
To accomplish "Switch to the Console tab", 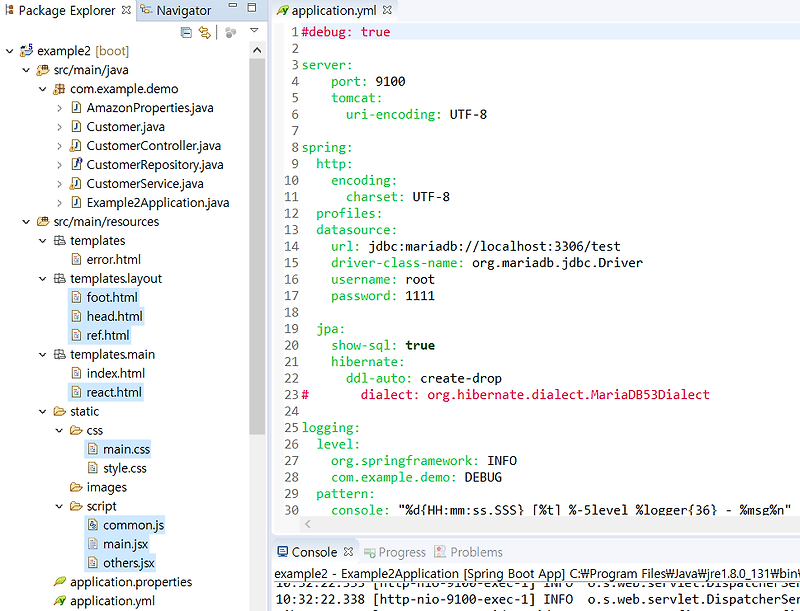I will click(314, 551).
